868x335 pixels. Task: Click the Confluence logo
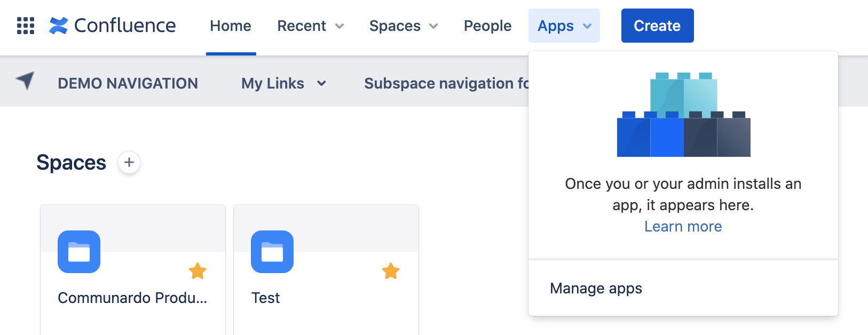[x=59, y=25]
